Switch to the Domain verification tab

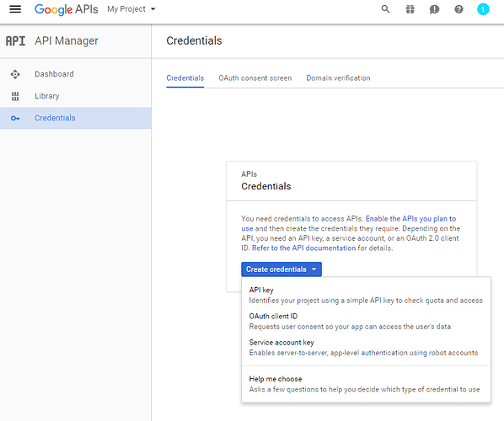pos(338,78)
